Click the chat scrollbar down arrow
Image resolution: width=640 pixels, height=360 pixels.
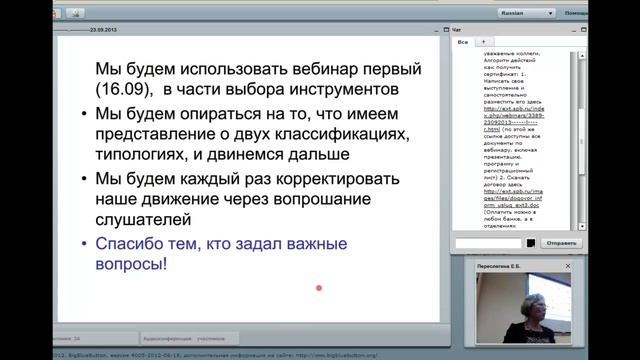[582, 226]
